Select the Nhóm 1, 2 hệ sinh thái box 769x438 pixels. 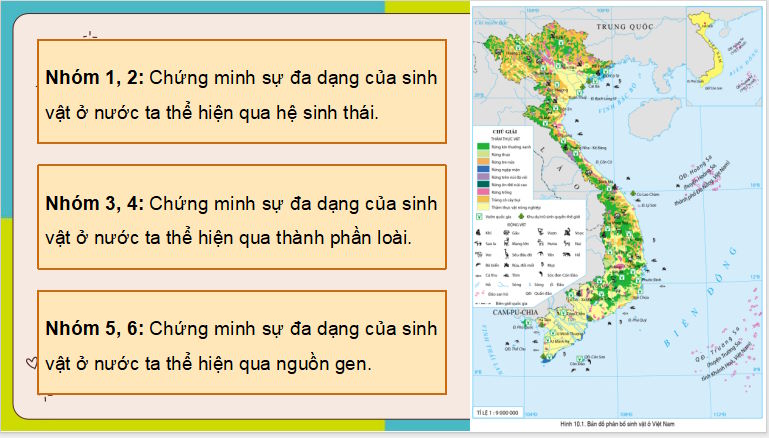tap(242, 92)
